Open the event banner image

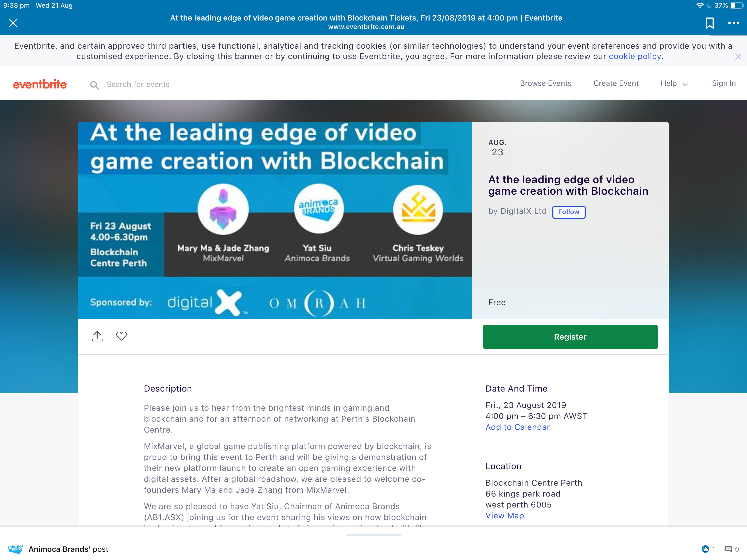click(x=275, y=220)
